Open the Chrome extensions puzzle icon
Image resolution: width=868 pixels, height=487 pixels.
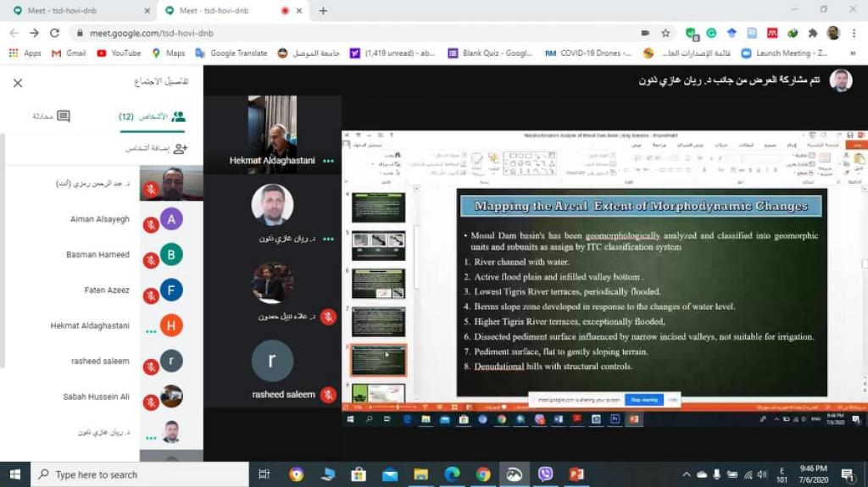pos(813,33)
